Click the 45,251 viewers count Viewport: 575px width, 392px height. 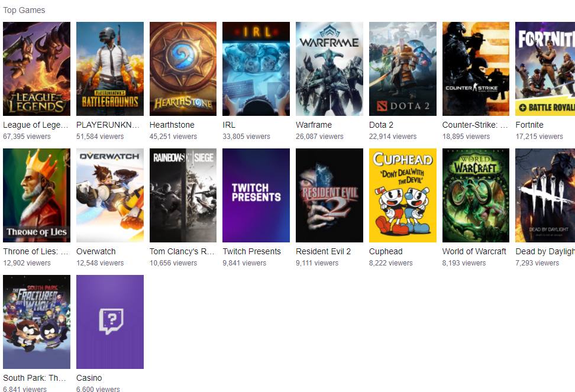point(173,137)
